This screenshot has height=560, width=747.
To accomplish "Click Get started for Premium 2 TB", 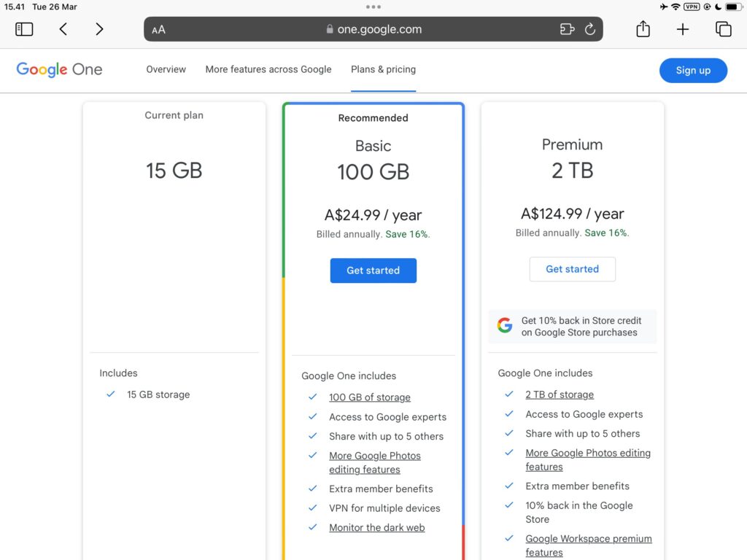I will (572, 269).
